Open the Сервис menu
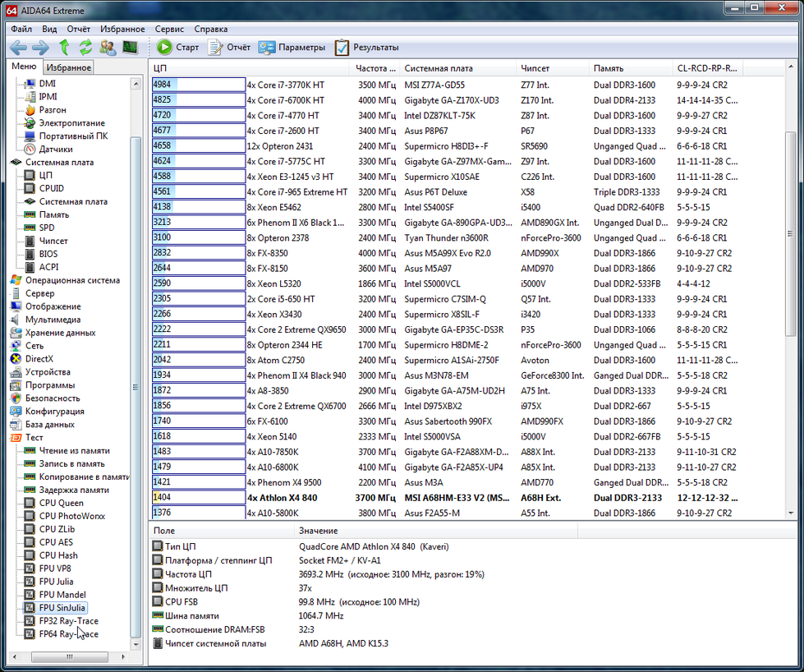The width and height of the screenshot is (804, 672). [169, 29]
